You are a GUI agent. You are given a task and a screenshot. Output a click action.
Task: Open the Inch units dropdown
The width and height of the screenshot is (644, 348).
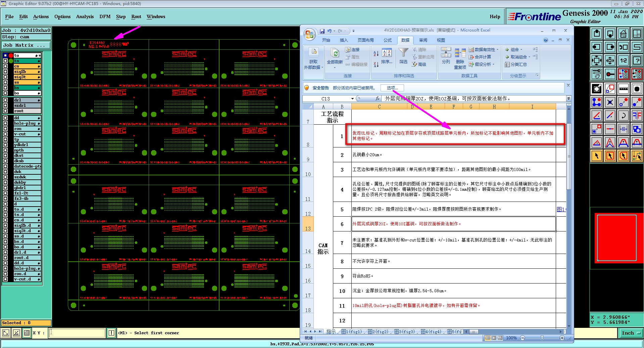click(x=631, y=333)
